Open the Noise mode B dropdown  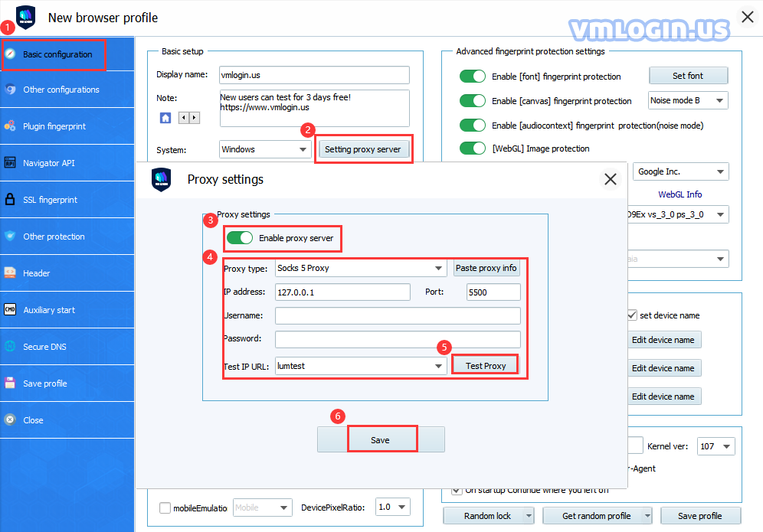pos(688,101)
